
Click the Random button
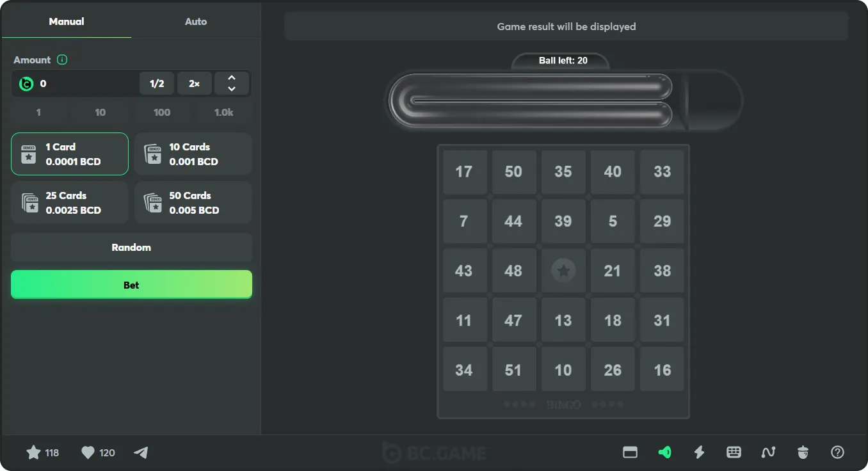(131, 248)
